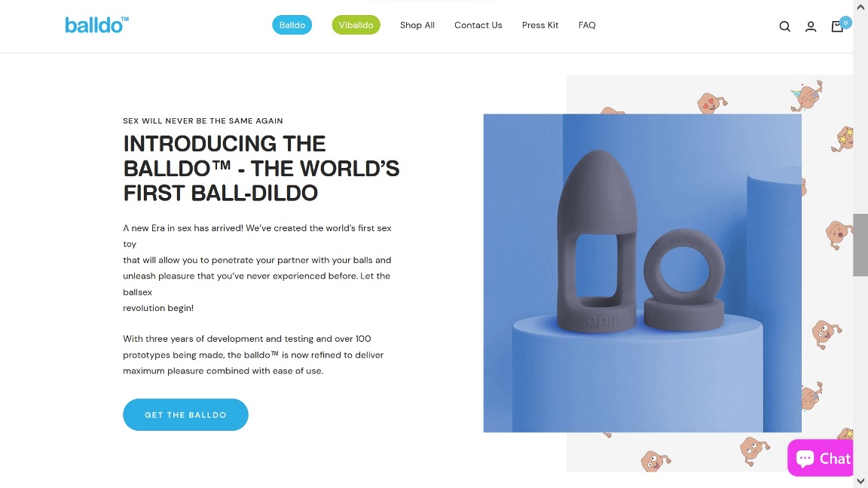Screen dimensions: 868x488
Task: Open the Press Kit link
Action: [x=539, y=25]
